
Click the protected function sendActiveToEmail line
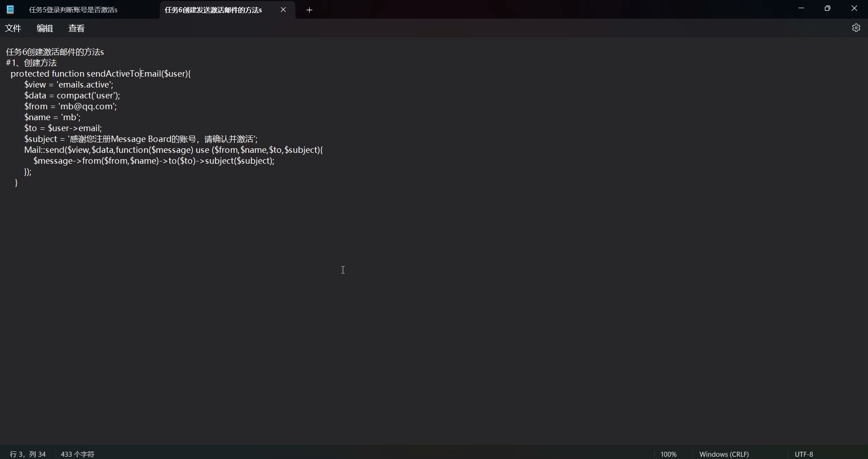[x=100, y=73]
